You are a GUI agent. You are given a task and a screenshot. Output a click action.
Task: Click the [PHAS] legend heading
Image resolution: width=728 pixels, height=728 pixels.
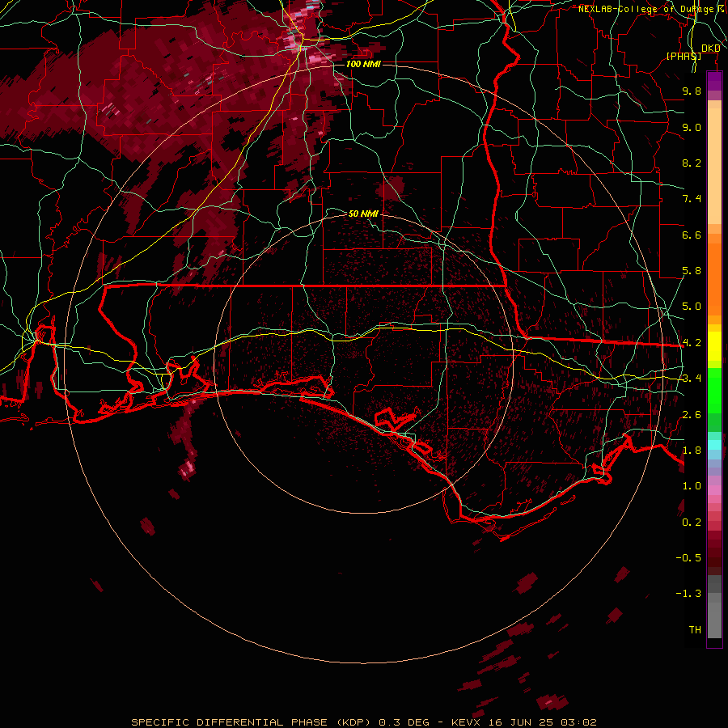click(684, 56)
